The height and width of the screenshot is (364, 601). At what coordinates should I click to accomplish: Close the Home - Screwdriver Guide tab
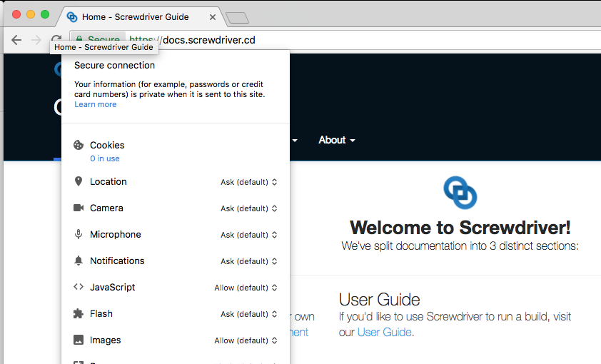click(213, 17)
